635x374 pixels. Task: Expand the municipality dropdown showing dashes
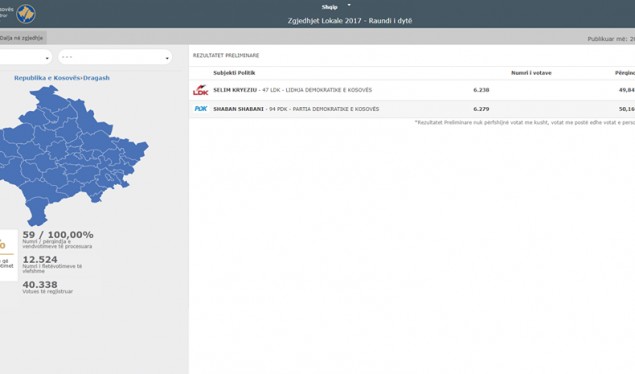click(x=115, y=57)
